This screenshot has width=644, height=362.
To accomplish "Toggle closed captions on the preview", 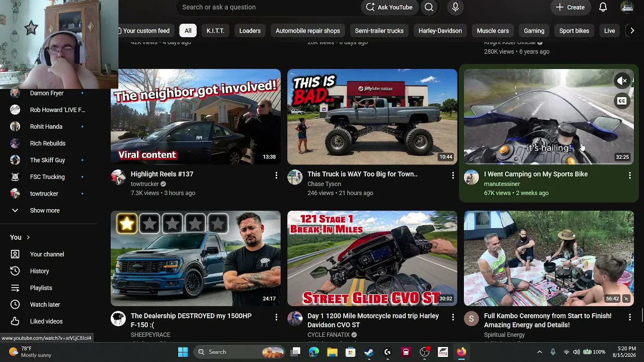I will (x=622, y=101).
